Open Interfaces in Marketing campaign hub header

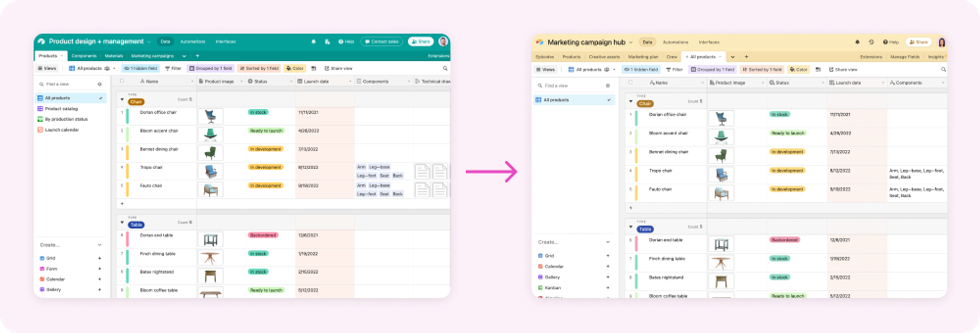click(709, 42)
